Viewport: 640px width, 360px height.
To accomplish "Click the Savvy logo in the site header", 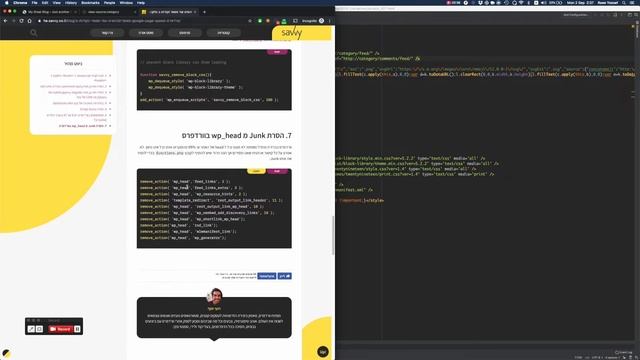I will (291, 33).
